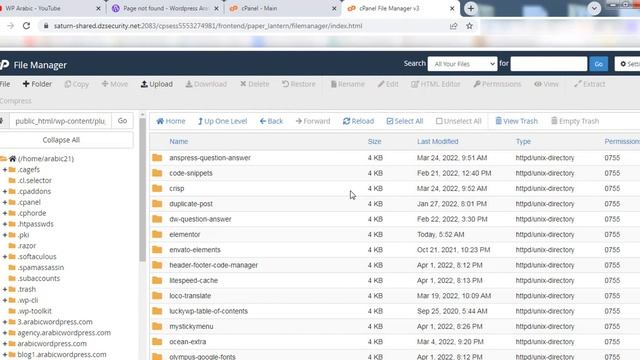The height and width of the screenshot is (360, 640).
Task: Navigate Up One Level
Action: click(222, 121)
